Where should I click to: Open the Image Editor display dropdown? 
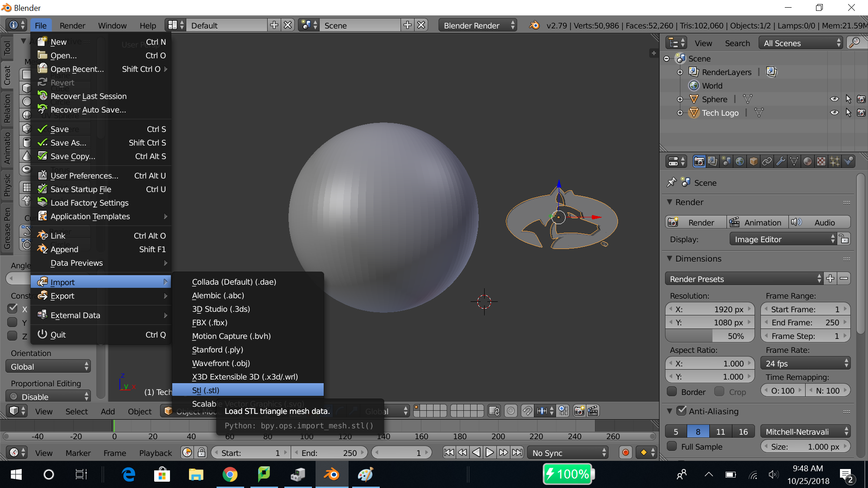(x=783, y=239)
